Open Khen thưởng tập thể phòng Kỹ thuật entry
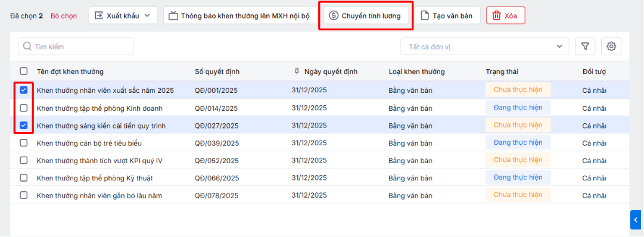The width and height of the screenshot is (644, 237). (95, 178)
